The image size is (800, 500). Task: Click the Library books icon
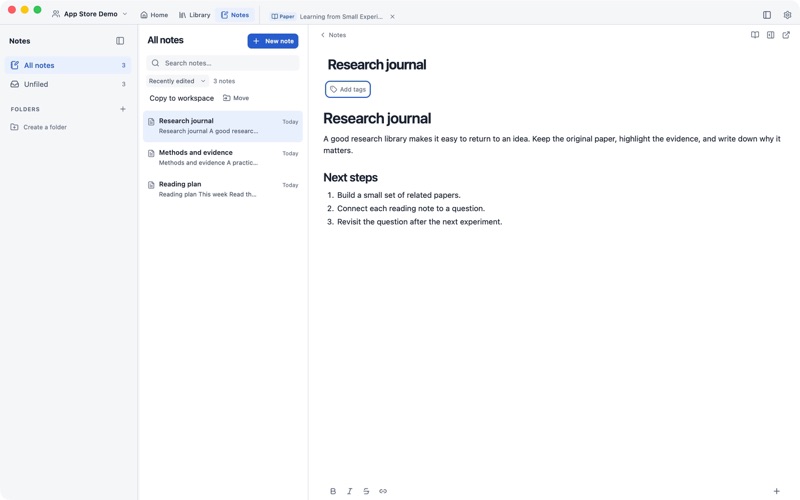[182, 15]
